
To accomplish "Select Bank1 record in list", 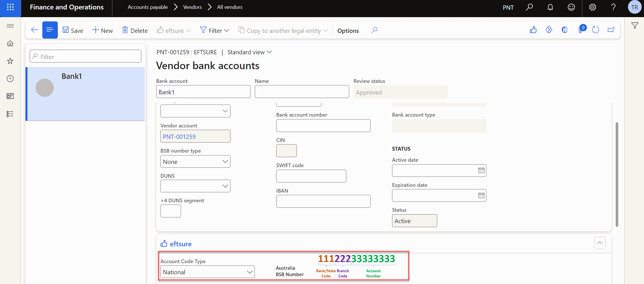I will click(x=85, y=94).
